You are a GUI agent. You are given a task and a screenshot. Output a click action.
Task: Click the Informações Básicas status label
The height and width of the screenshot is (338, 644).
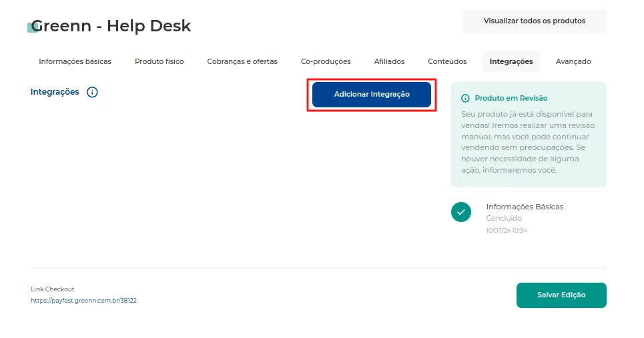[525, 207]
